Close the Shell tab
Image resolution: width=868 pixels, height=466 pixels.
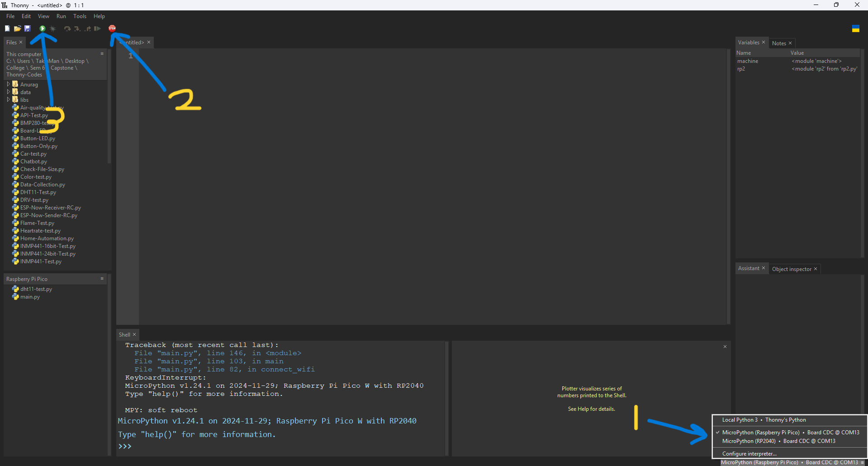point(134,335)
